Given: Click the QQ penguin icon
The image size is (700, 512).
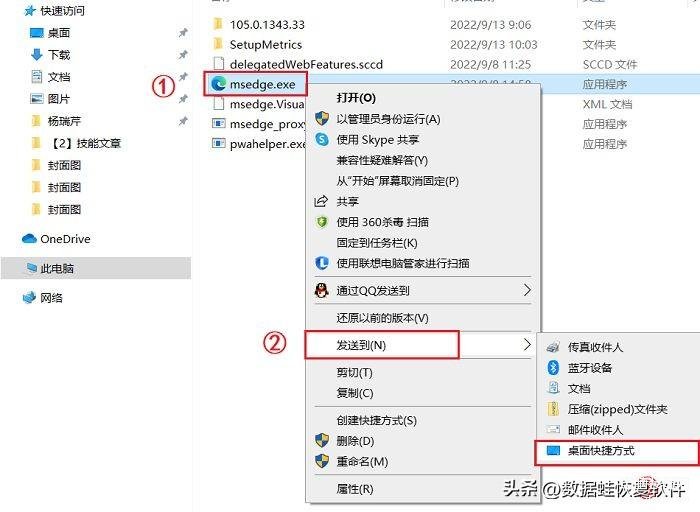Looking at the screenshot, I should [x=322, y=290].
